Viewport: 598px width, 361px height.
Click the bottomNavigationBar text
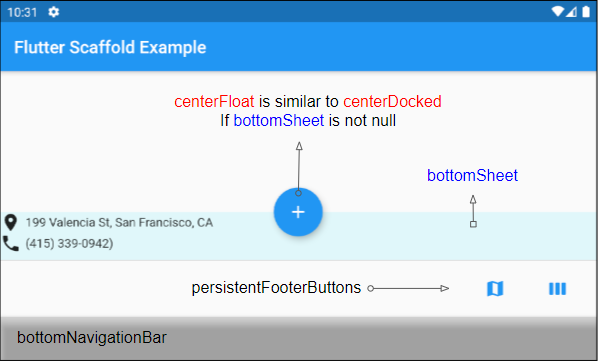92,337
